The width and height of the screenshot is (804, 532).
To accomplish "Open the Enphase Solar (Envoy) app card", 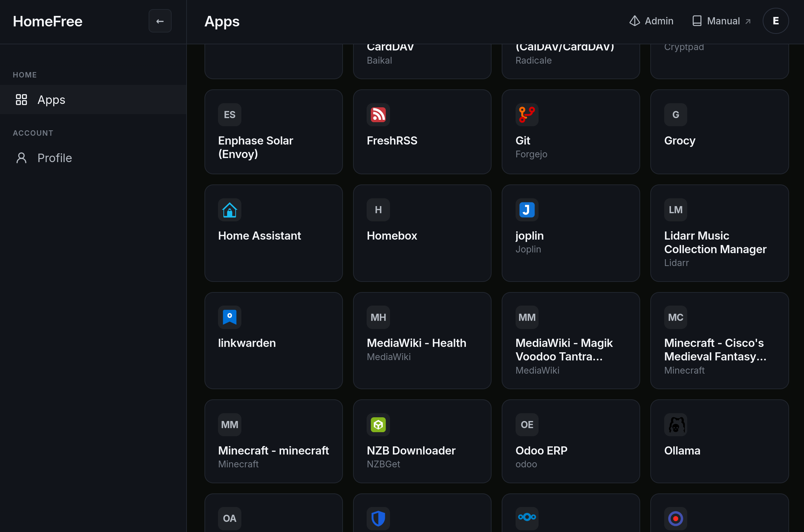I will tap(274, 132).
